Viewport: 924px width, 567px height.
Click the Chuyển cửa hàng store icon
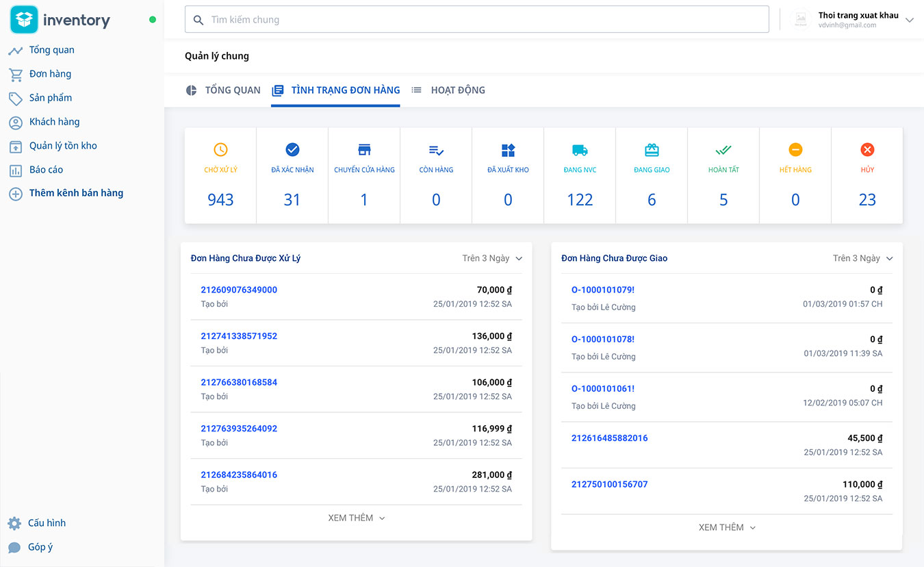364,150
